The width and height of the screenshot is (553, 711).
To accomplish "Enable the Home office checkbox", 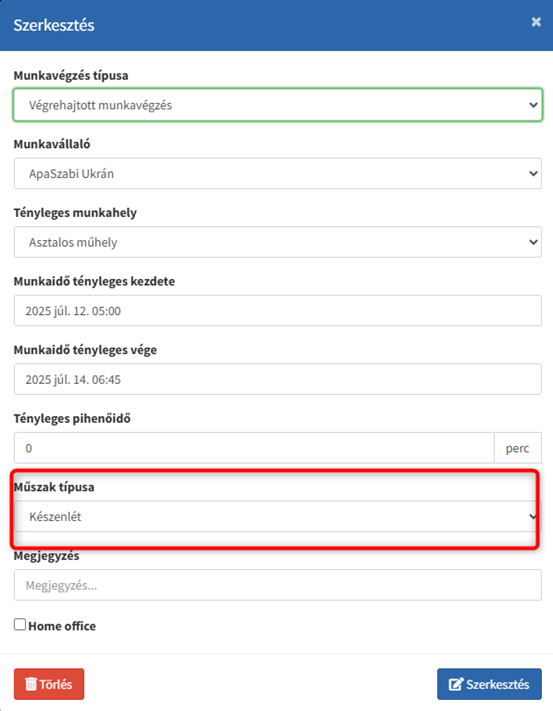I will point(19,624).
